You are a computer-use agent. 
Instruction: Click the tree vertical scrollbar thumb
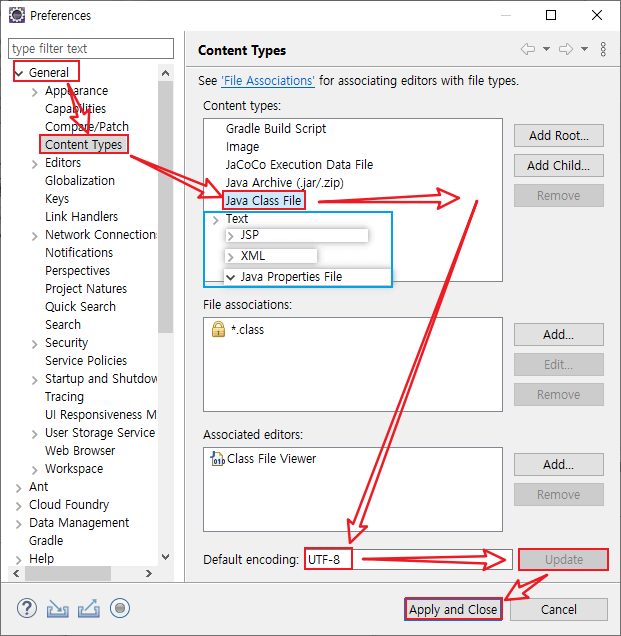click(165, 206)
